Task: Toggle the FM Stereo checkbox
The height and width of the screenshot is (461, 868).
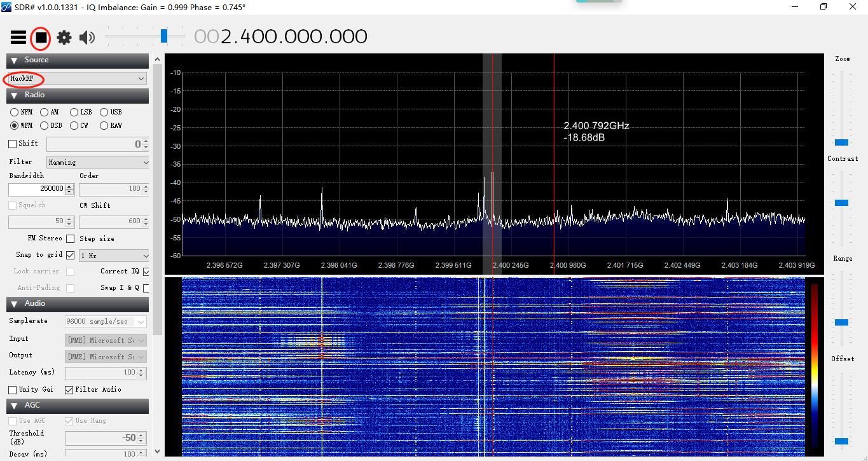Action: [x=71, y=238]
